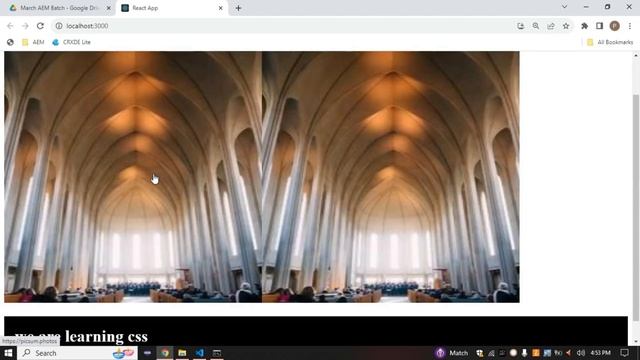Click the volume speaker tray icon
The height and width of the screenshot is (360, 640).
click(x=581, y=353)
